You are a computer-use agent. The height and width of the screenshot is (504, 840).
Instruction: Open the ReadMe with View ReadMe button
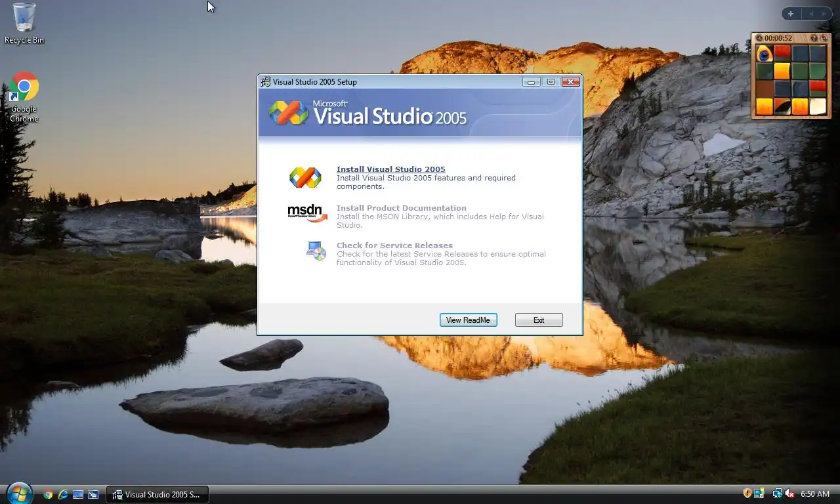click(x=468, y=320)
